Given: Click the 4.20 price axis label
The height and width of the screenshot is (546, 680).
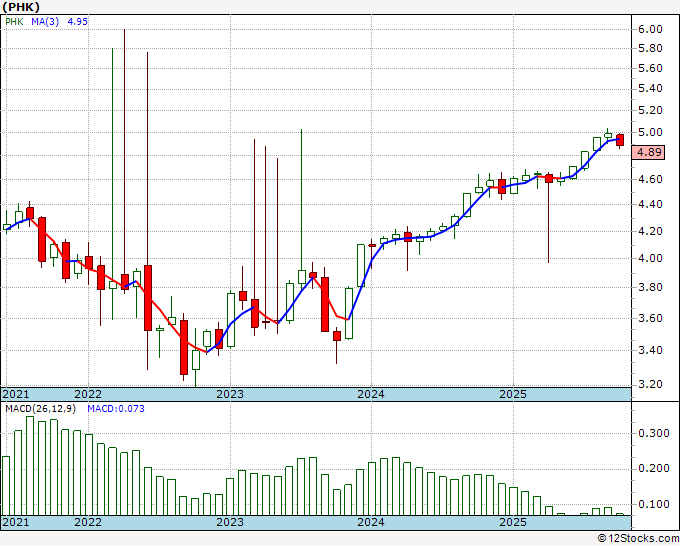Looking at the screenshot, I should (650, 231).
